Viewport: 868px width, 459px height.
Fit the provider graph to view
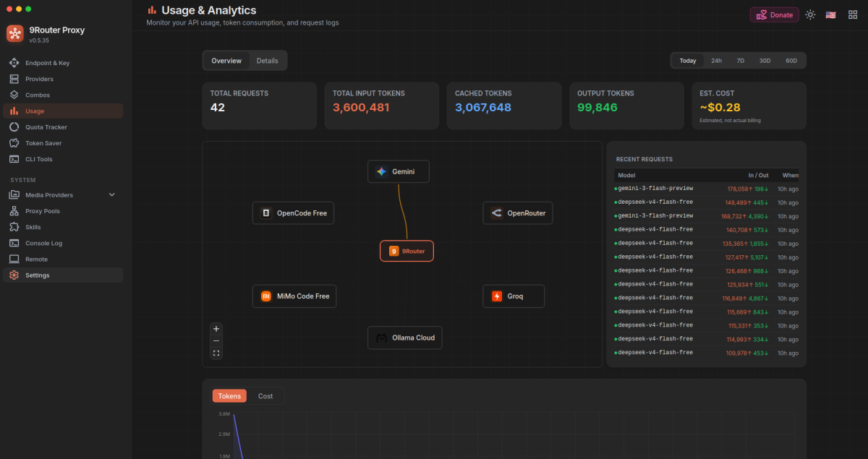coord(216,353)
